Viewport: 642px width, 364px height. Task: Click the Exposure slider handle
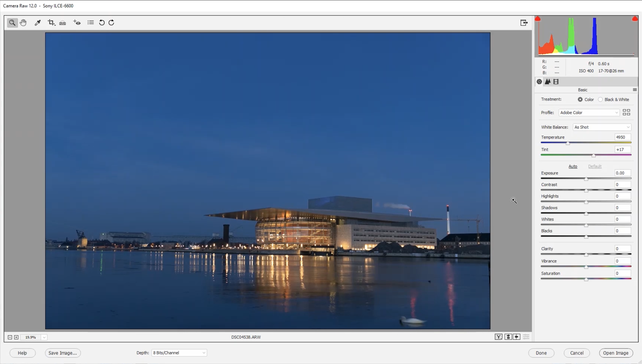point(586,179)
